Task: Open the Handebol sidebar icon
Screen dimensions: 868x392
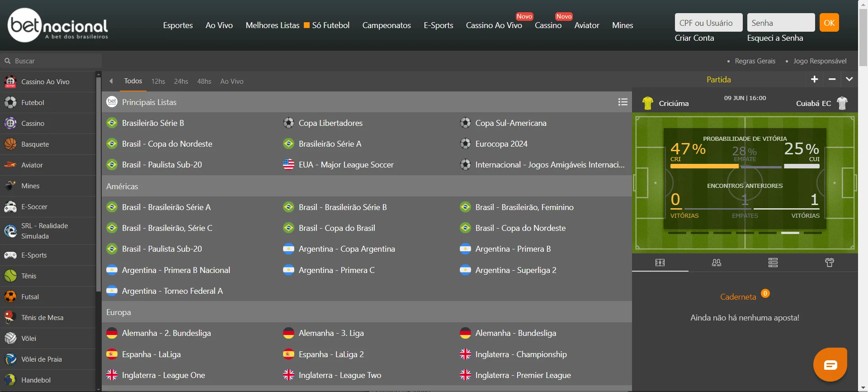Action: coord(10,380)
